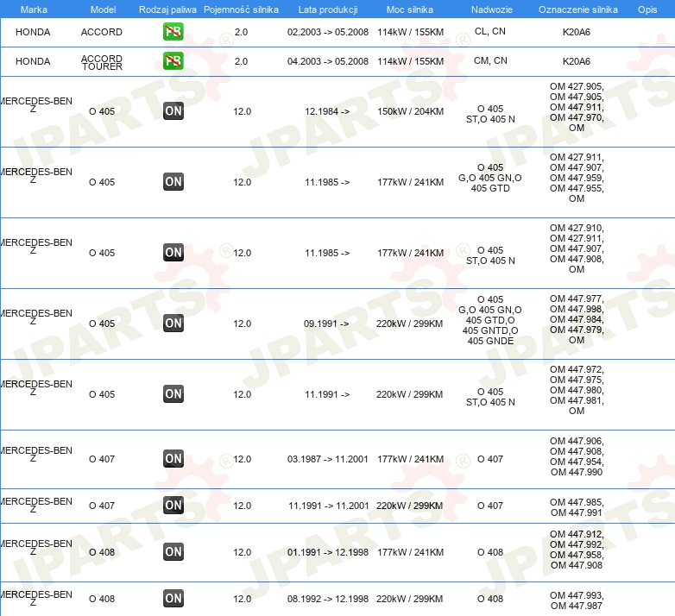Click the Marka column header
675x616 pixels.
pyautogui.click(x=34, y=9)
